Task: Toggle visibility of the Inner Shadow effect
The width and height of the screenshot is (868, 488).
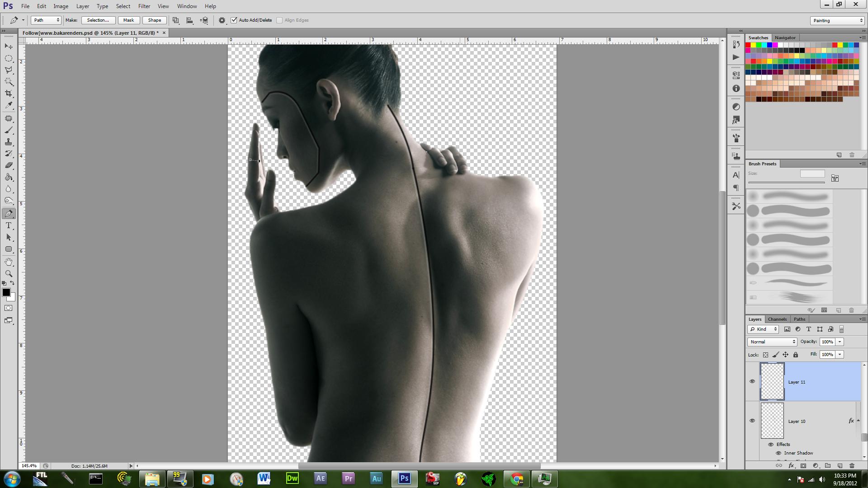Action: [x=778, y=453]
